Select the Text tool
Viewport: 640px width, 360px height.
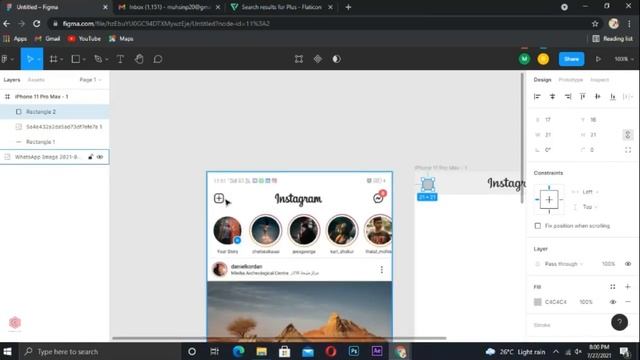point(120,59)
